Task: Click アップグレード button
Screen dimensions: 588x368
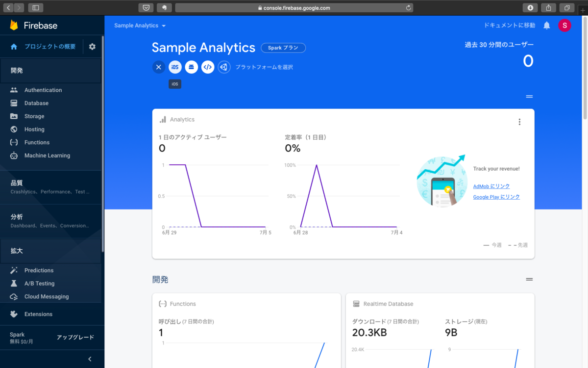Action: (75, 338)
